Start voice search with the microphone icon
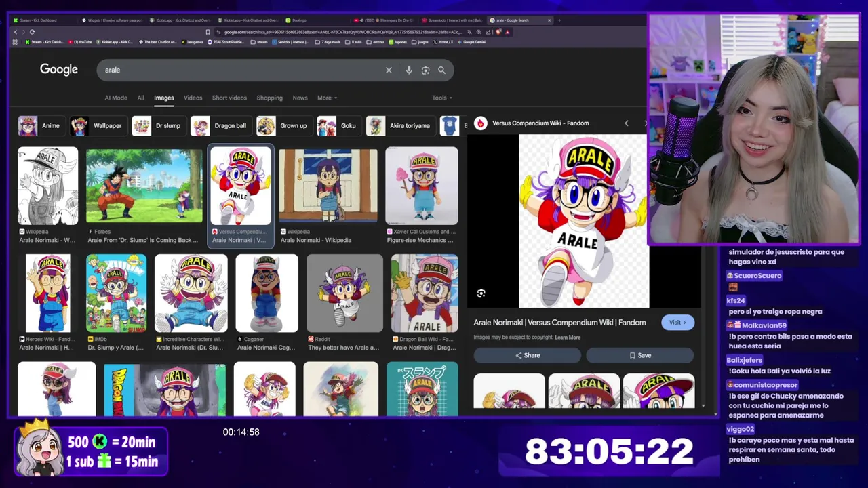This screenshot has width=868, height=488. tap(408, 70)
